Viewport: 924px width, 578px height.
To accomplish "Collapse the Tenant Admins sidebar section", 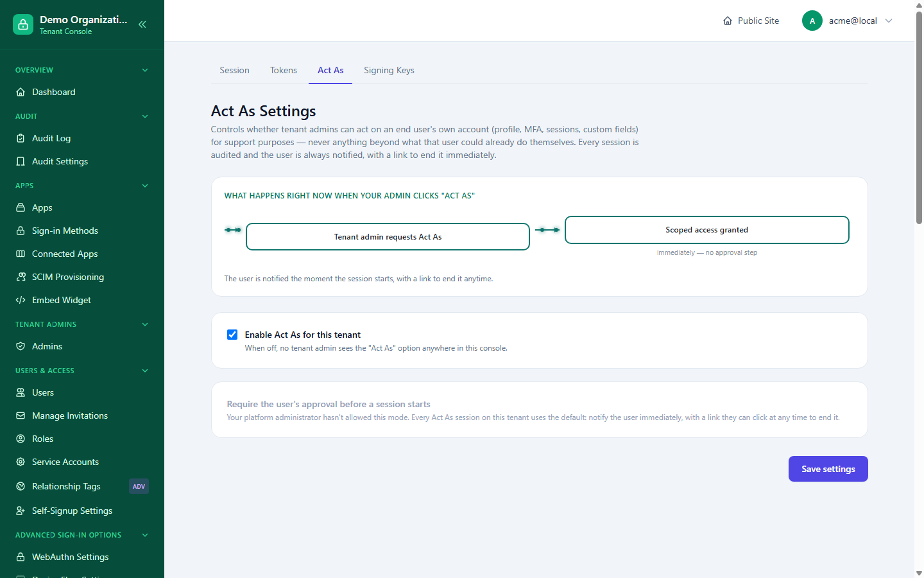I will [145, 324].
